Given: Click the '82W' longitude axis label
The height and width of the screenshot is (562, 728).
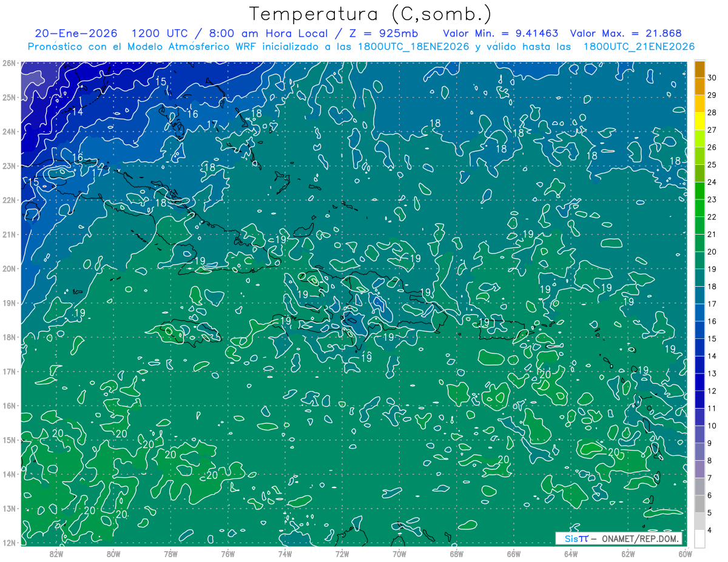Looking at the screenshot, I should click(56, 554).
